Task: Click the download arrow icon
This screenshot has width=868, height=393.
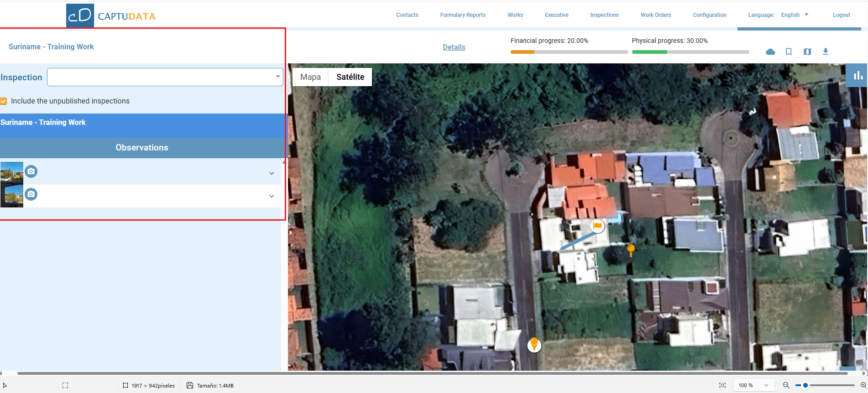Action: coord(826,52)
